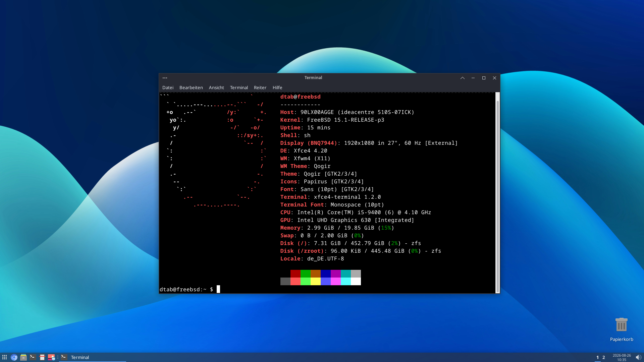Click the CPU line 'Intel(R) Core(TM) i5-9400'

coord(356,212)
